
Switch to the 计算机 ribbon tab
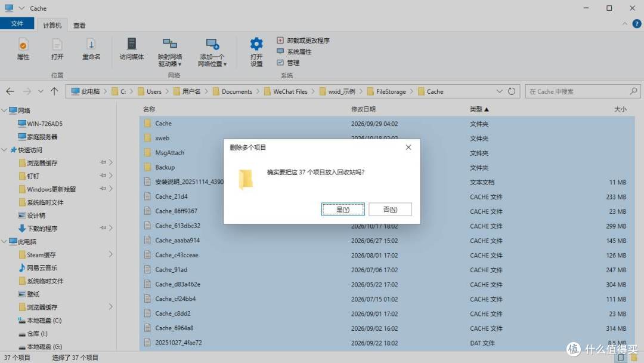(52, 25)
